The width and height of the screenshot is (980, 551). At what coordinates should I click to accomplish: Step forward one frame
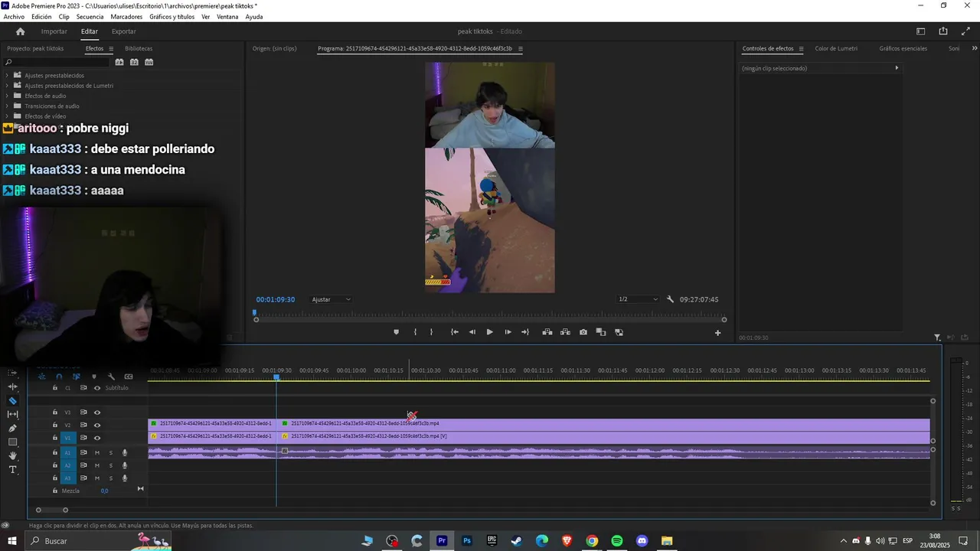[x=508, y=332]
